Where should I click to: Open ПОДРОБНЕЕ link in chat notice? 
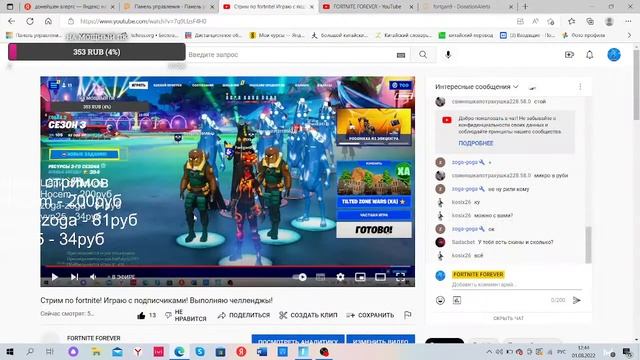476,143
